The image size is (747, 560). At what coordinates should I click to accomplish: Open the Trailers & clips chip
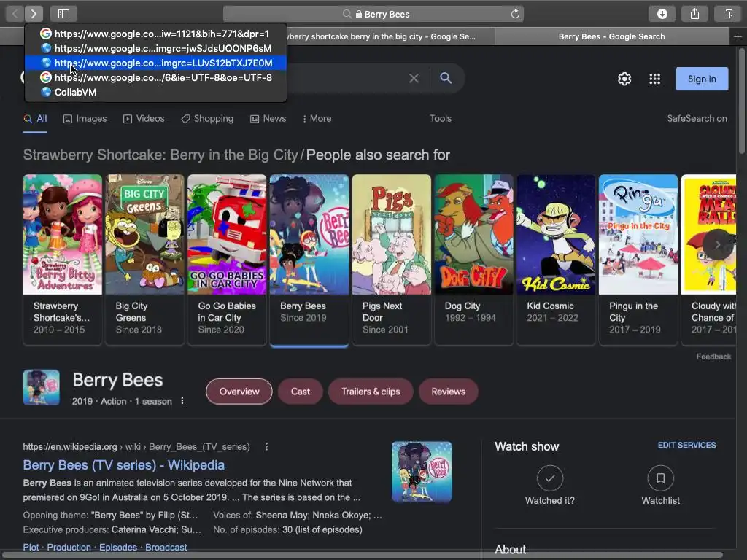tap(371, 392)
